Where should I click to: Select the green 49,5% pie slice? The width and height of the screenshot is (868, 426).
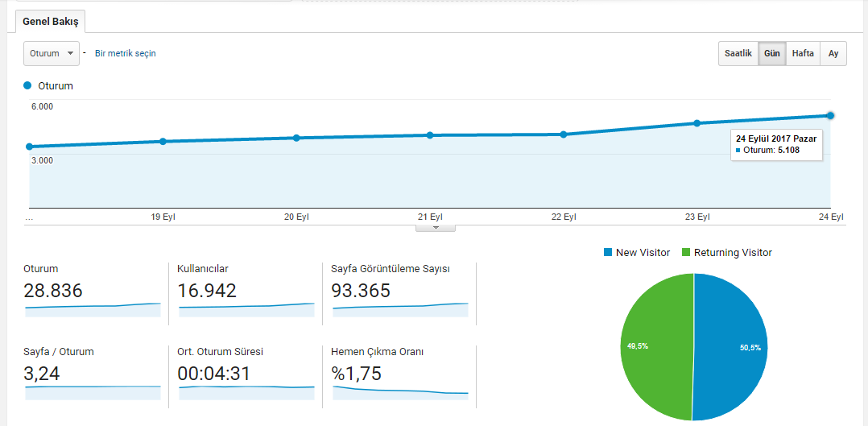point(656,346)
